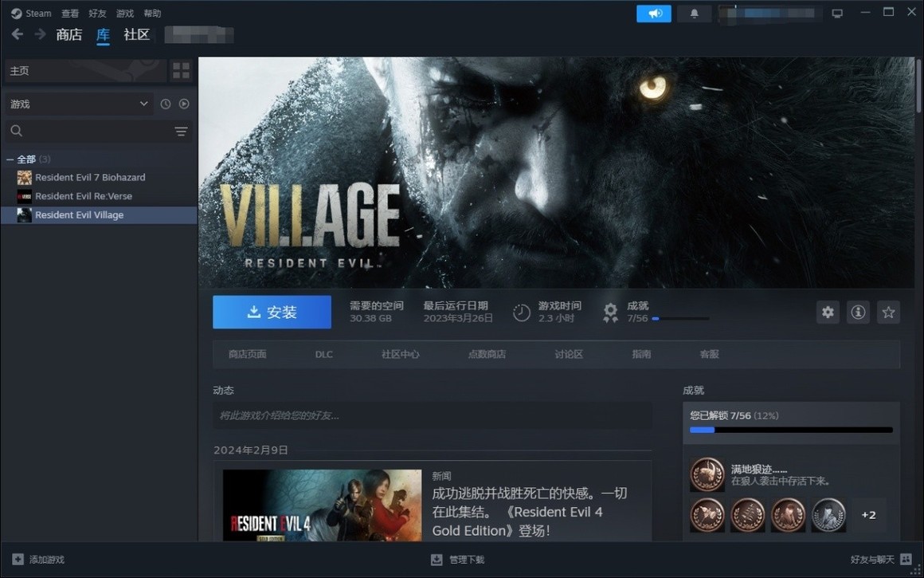Viewport: 924px width, 578px height.
Task: Click the add game plus icon
Action: (18, 559)
